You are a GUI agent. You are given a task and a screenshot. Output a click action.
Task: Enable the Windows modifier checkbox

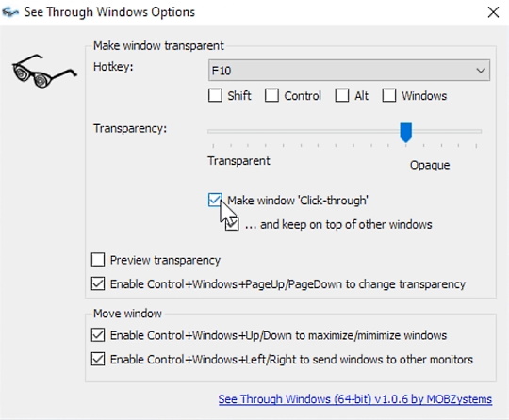389,96
